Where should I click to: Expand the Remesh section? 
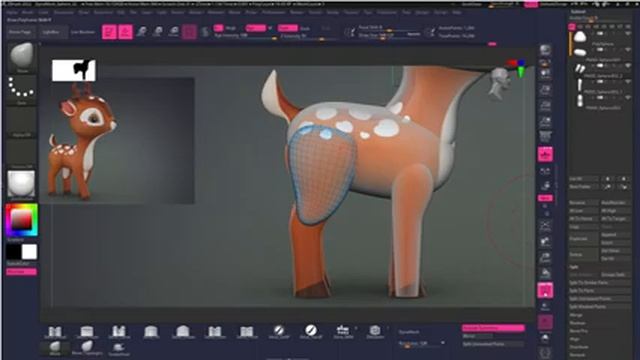[x=577, y=355]
